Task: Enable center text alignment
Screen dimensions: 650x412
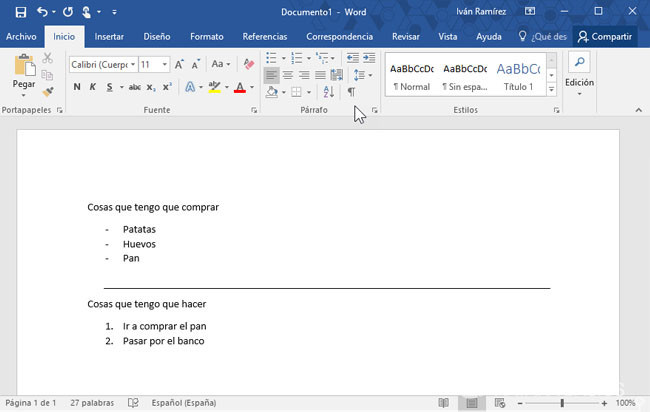Action: pos(288,75)
